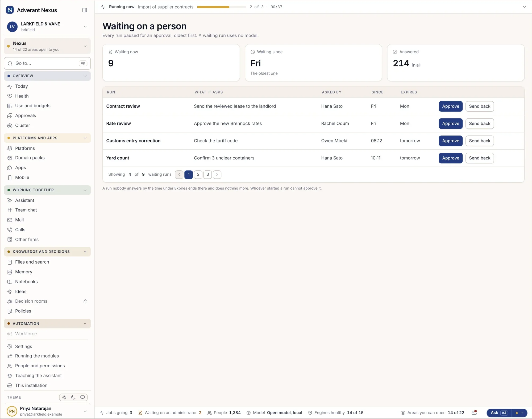
Task: Click the supplier contracts import progress bar
Action: tap(222, 7)
